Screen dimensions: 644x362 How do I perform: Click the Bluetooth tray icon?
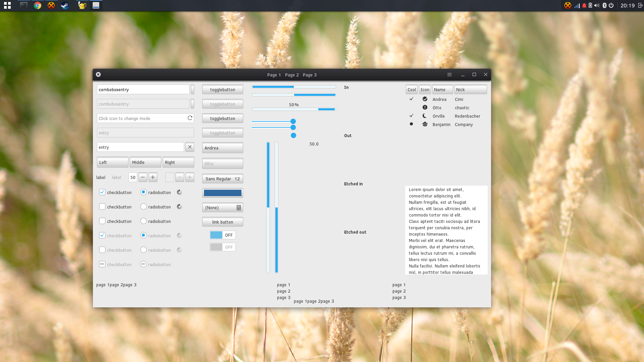point(604,5)
